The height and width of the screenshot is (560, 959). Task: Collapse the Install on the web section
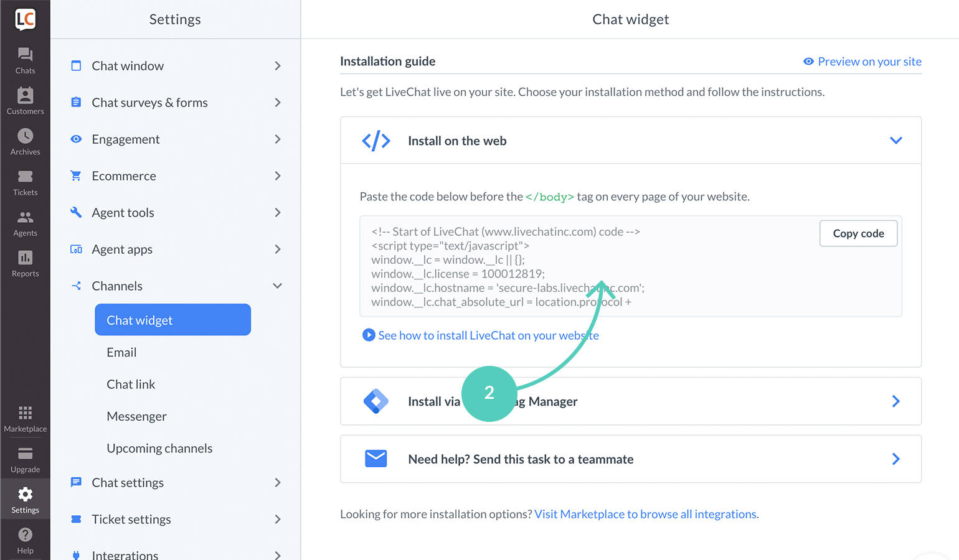click(x=895, y=140)
